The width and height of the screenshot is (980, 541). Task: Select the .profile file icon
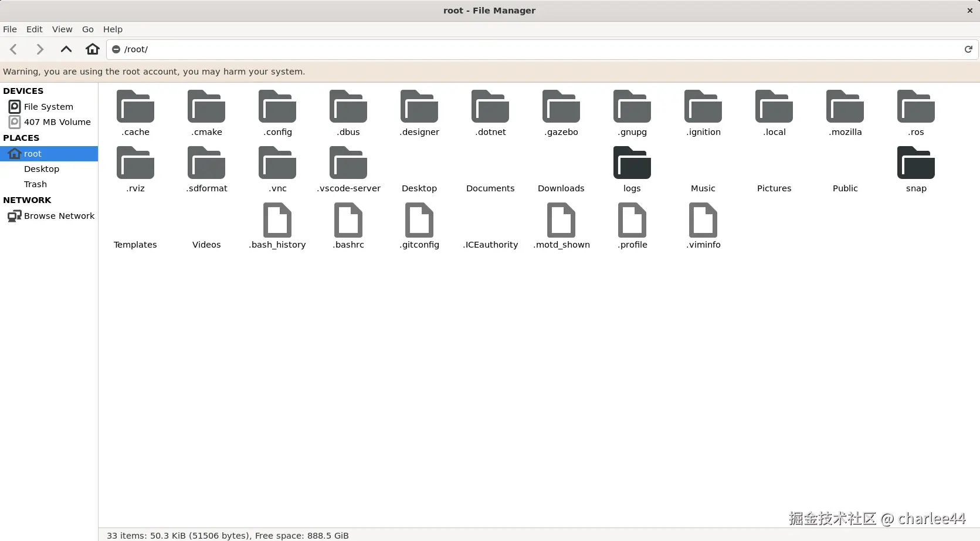(632, 219)
